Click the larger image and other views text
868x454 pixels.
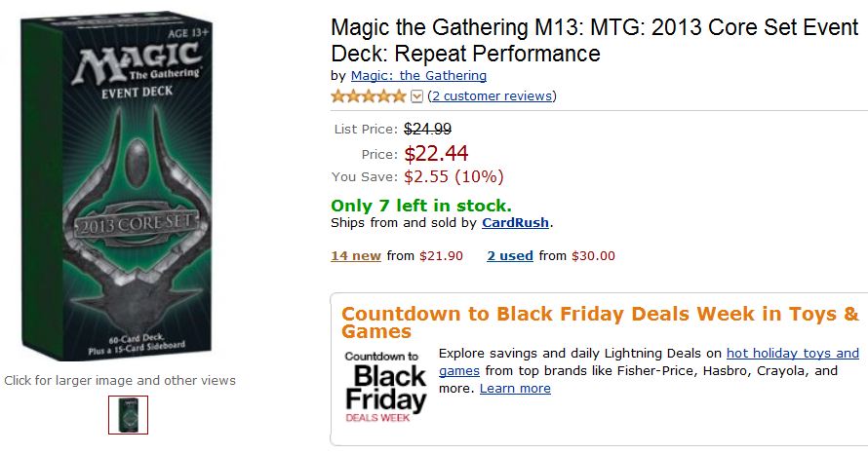tap(120, 380)
